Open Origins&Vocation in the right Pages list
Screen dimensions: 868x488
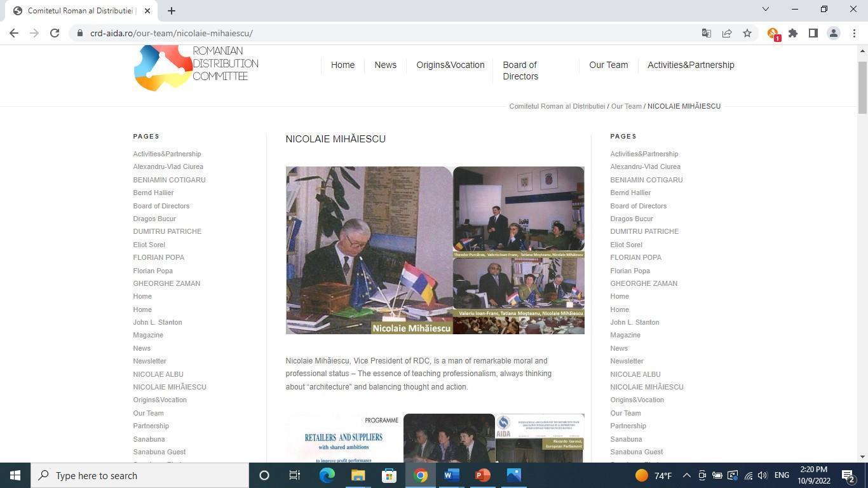(x=637, y=400)
